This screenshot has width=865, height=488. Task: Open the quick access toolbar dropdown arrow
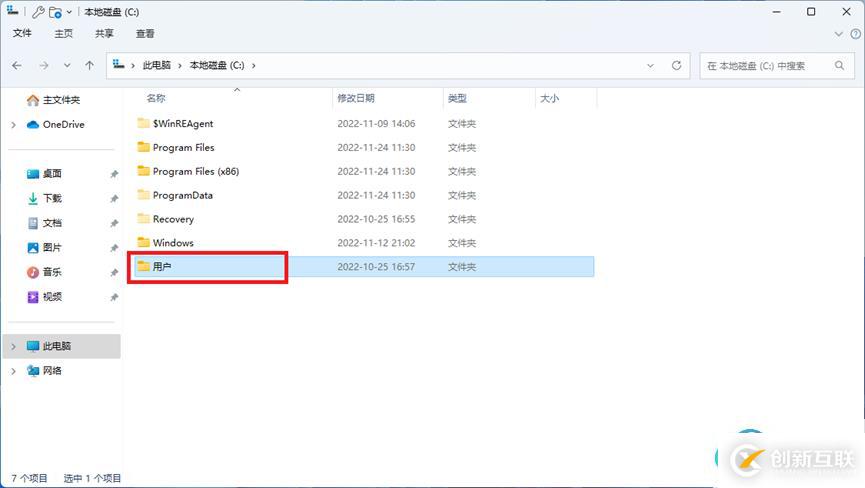tap(69, 12)
